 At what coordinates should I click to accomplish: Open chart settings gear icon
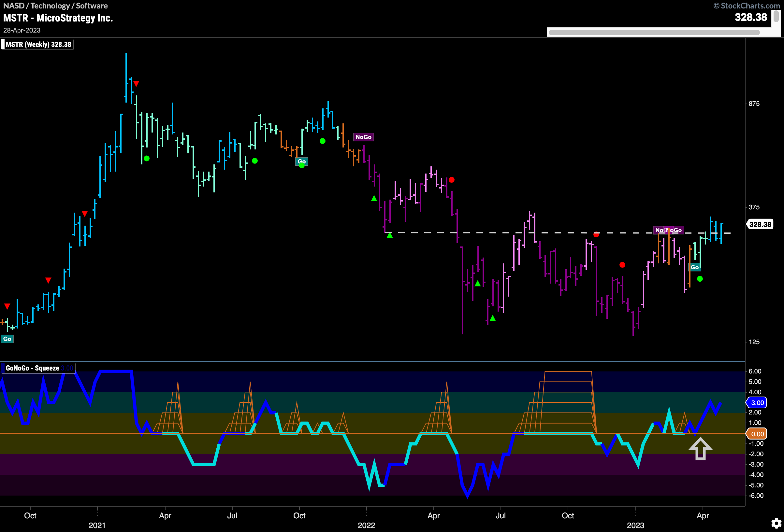coord(776,523)
